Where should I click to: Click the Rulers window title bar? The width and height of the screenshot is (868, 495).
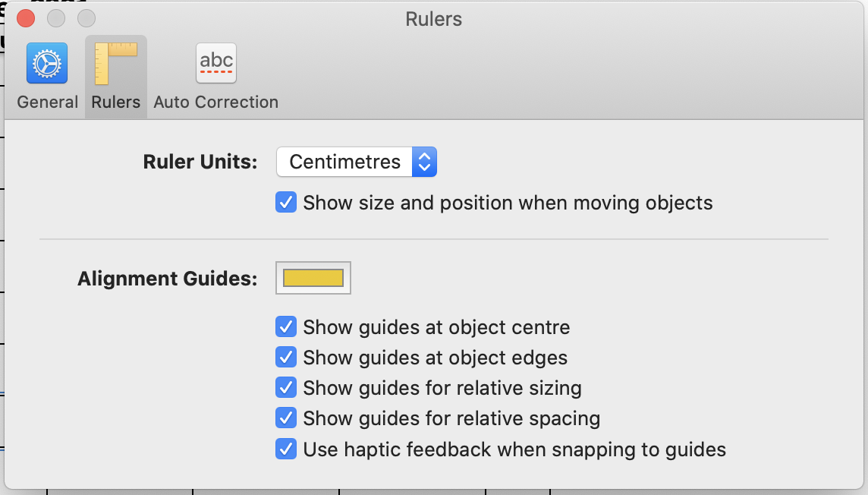(433, 19)
